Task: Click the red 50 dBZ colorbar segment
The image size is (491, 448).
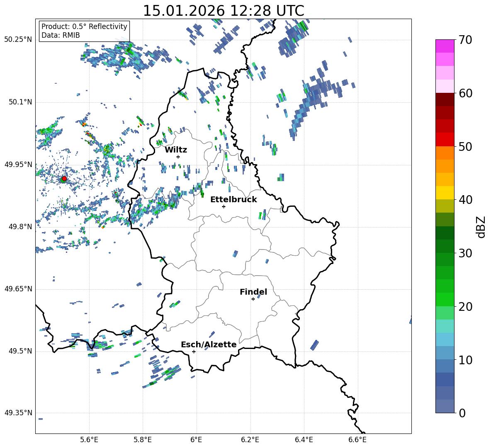Action: tap(445, 140)
